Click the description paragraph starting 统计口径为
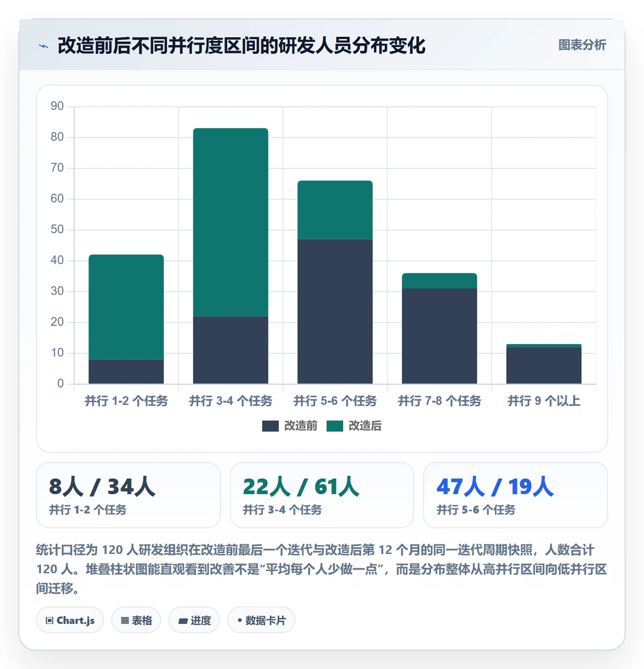Image resolution: width=644 pixels, height=669 pixels. [x=322, y=569]
